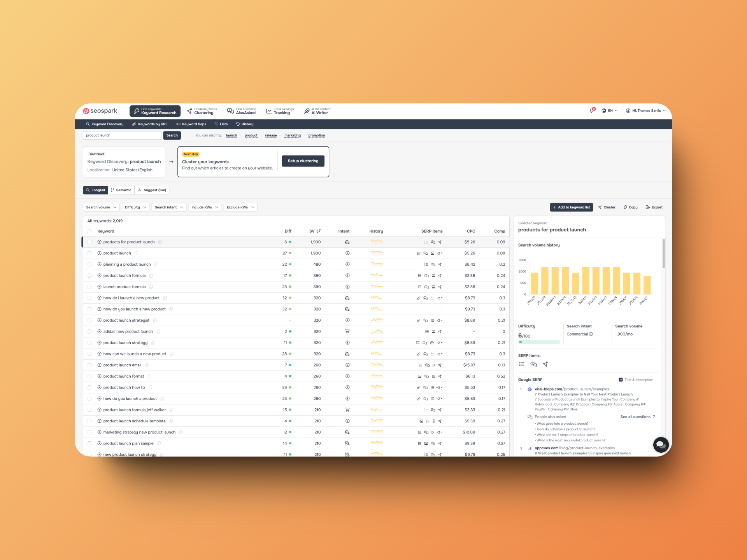
Task: Click the product launch search input field
Action: 122,136
